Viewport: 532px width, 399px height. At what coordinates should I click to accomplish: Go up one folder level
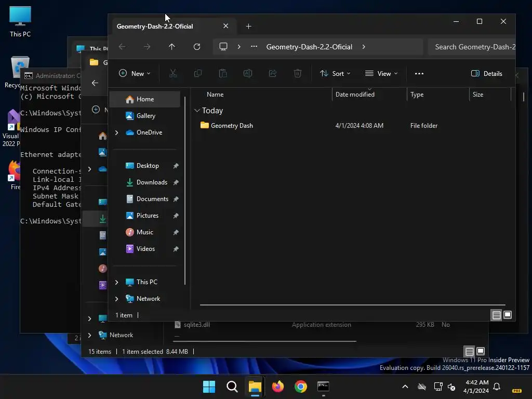click(171, 47)
